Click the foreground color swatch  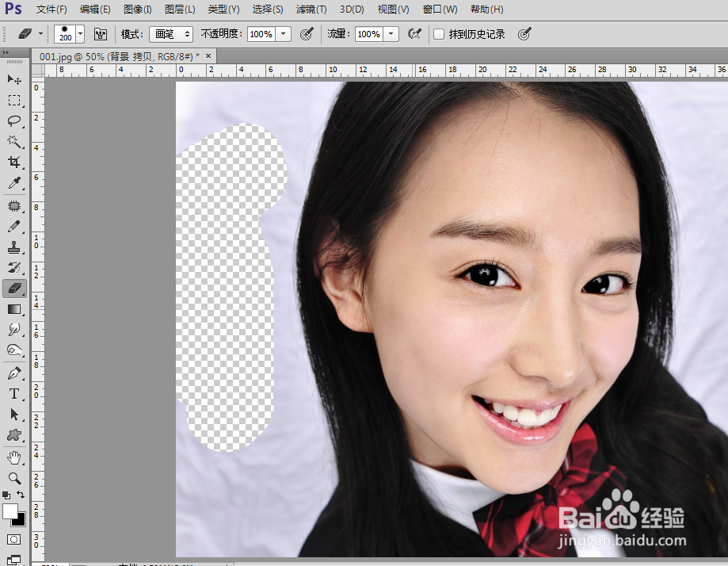[x=10, y=511]
